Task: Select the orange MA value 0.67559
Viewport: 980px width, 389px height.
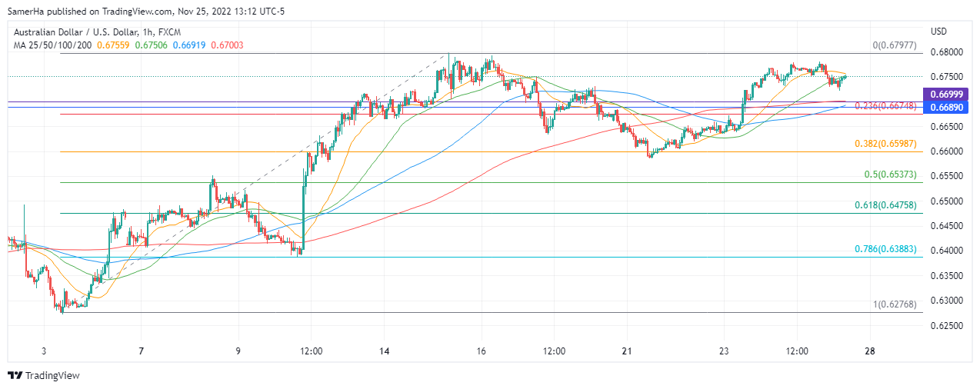Action: [115, 45]
